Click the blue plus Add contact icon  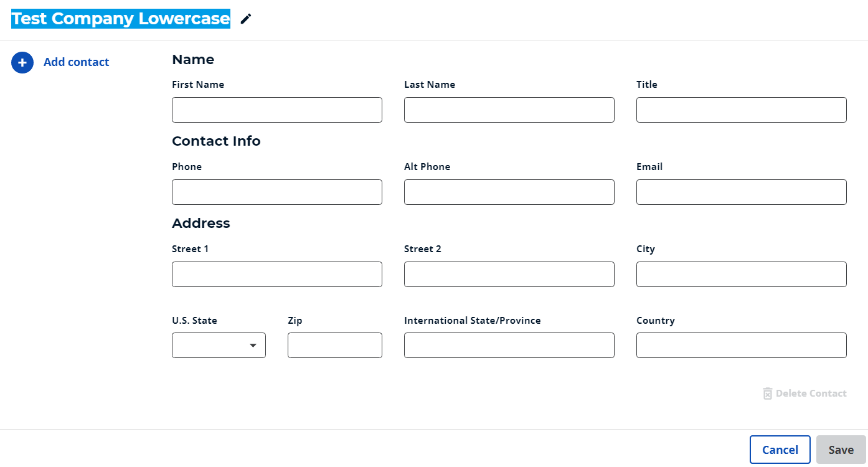[22, 62]
